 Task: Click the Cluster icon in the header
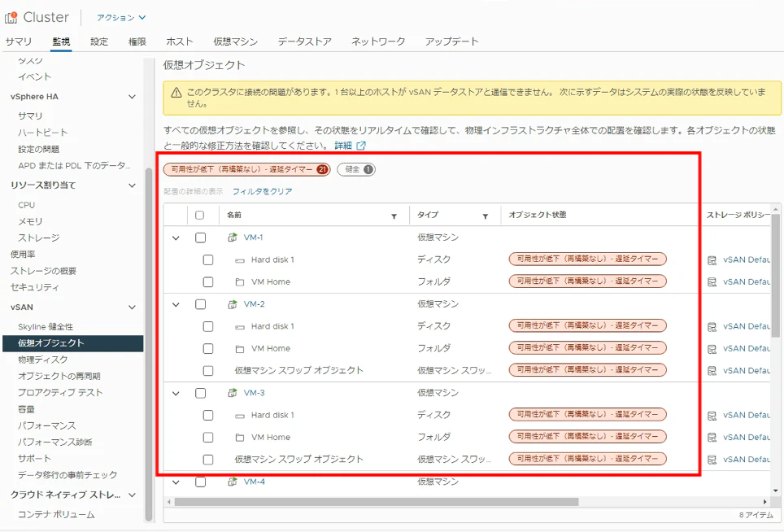(x=11, y=18)
